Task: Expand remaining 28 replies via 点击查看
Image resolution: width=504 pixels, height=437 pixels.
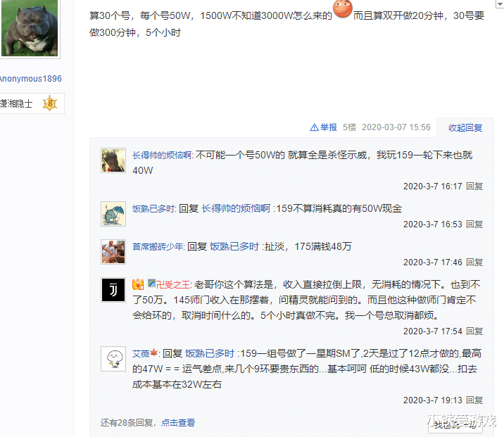Action: tap(178, 422)
